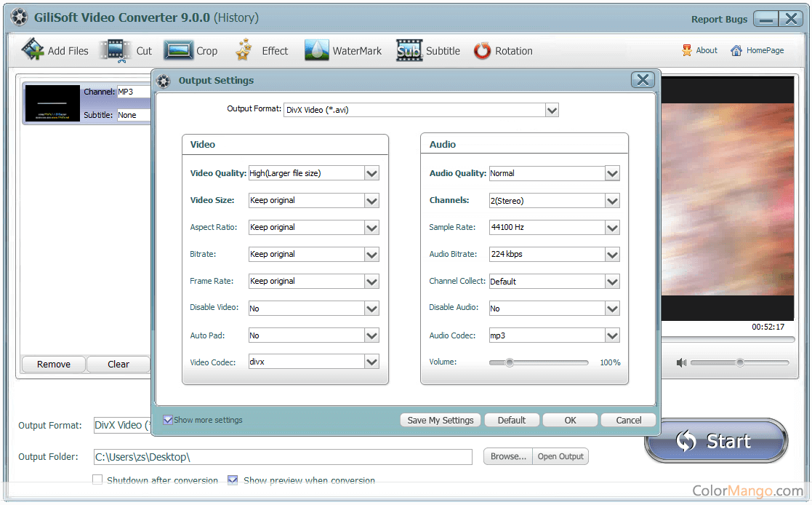
Task: Open the WaterMark tool
Action: click(x=317, y=50)
